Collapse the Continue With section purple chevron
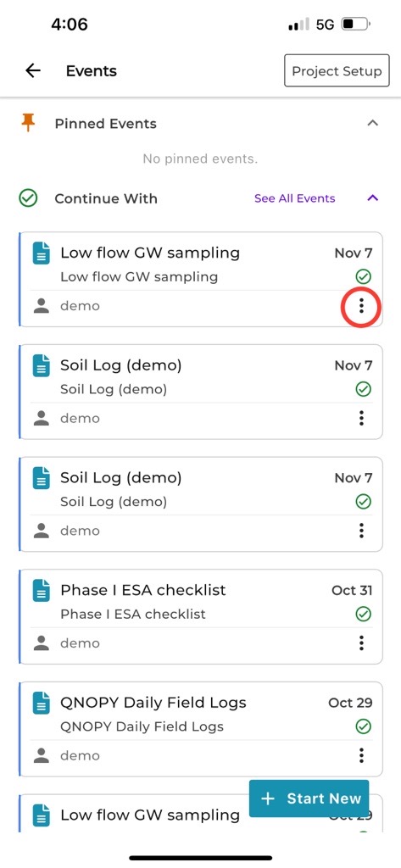 tap(373, 198)
